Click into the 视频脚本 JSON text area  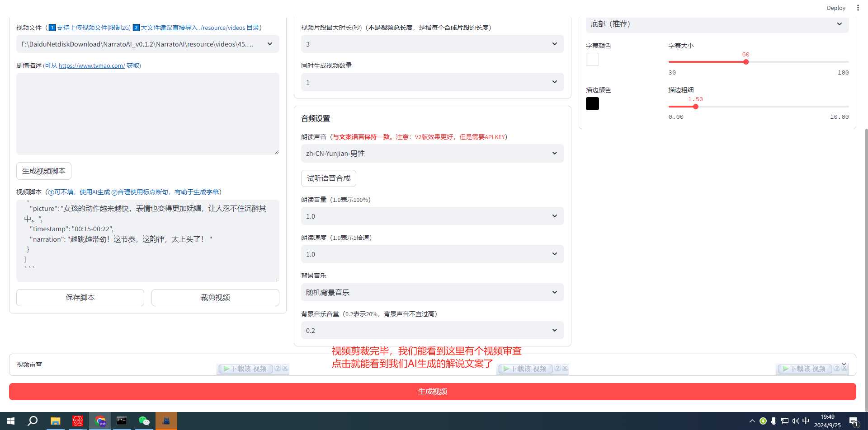[148, 241]
